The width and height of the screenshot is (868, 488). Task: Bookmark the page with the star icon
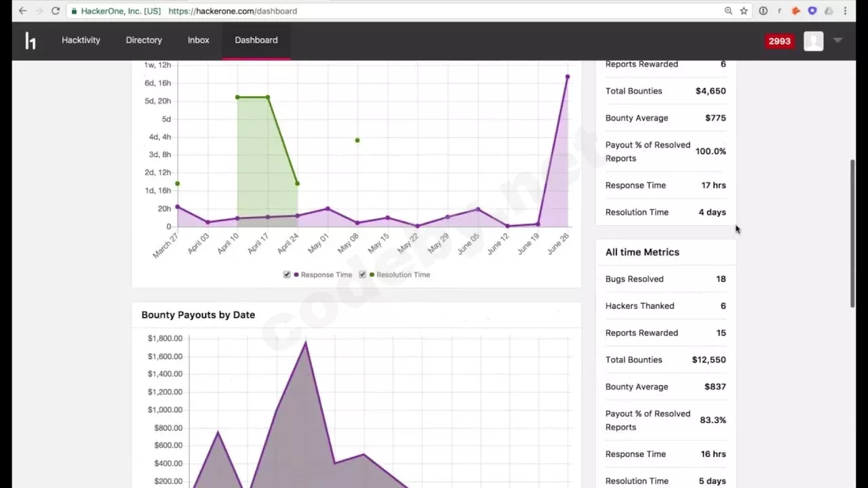click(x=744, y=11)
